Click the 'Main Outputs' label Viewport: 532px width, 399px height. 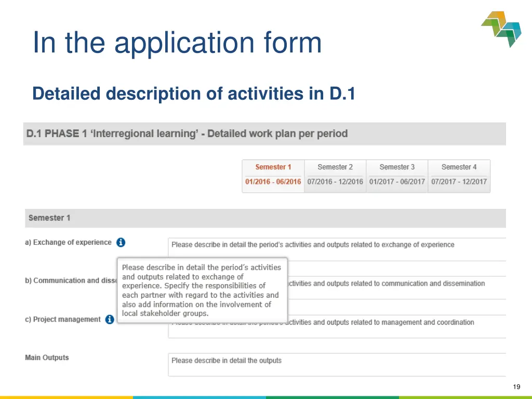coord(47,357)
